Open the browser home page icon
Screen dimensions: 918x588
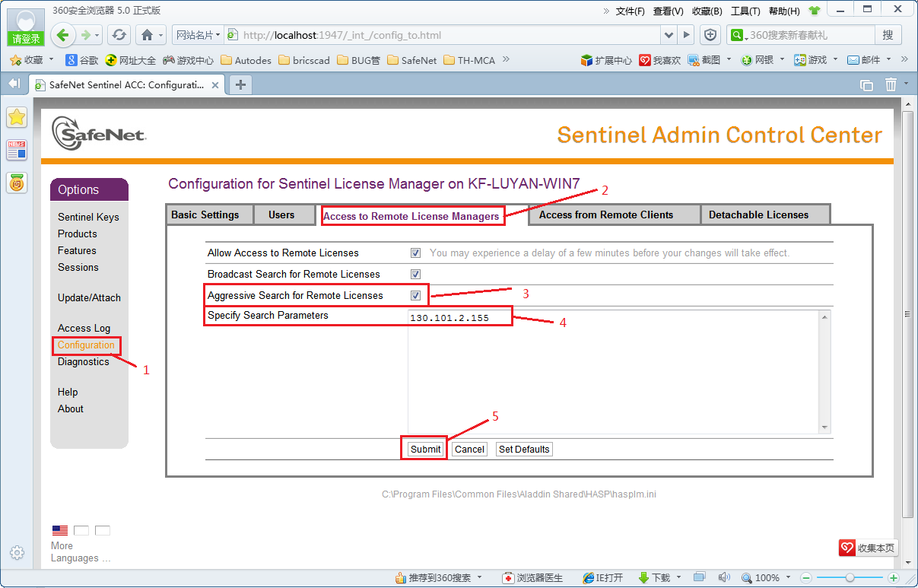click(148, 35)
